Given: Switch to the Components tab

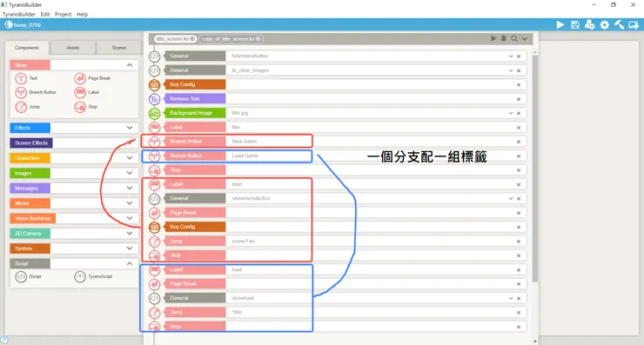Looking at the screenshot, I should click(x=27, y=48).
